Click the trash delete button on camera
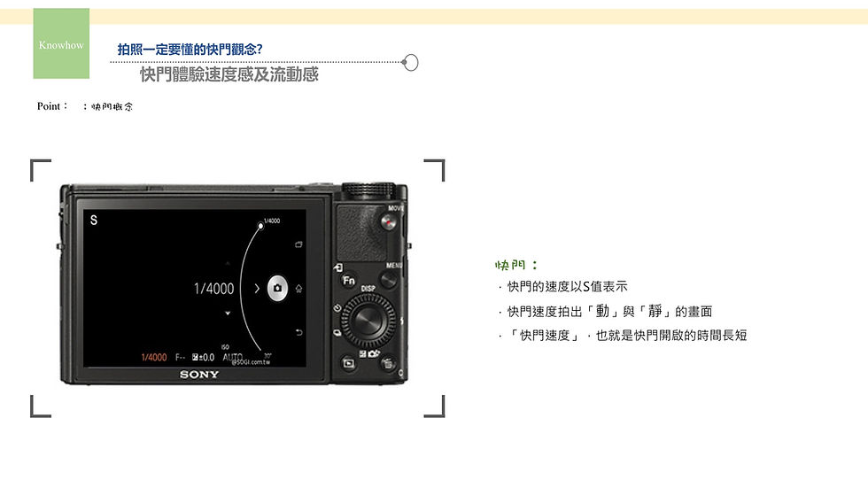The width and height of the screenshot is (868, 488). click(388, 363)
